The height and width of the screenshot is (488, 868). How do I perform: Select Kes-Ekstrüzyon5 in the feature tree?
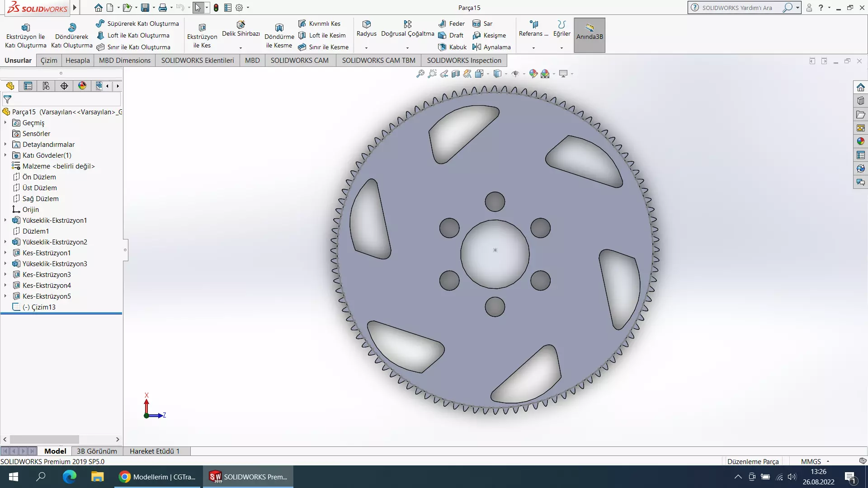47,296
